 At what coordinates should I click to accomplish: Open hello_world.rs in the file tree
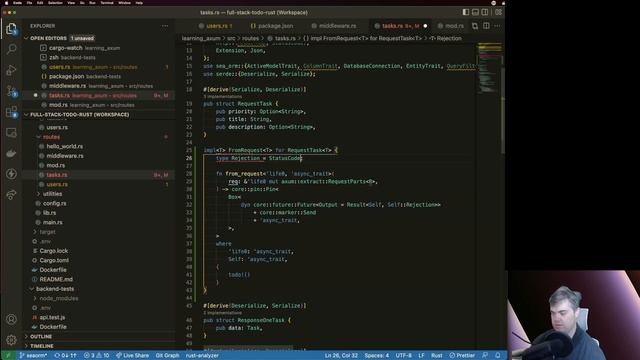(x=64, y=146)
